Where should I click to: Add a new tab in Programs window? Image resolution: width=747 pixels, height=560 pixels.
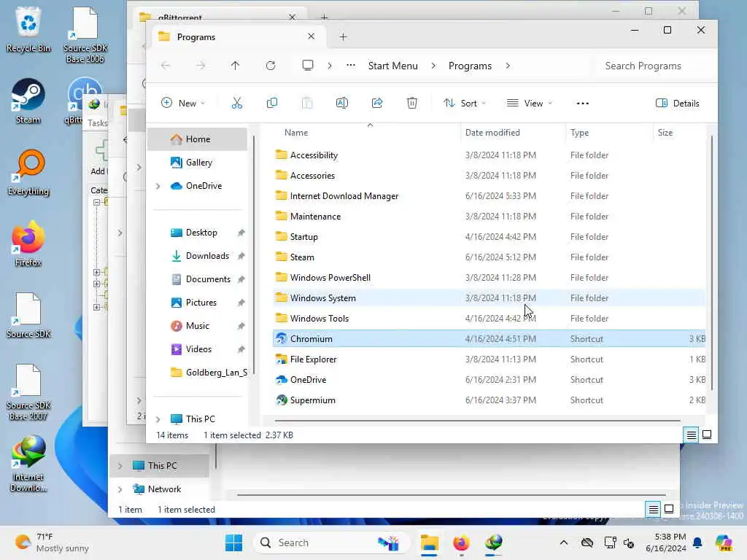pyautogui.click(x=343, y=36)
